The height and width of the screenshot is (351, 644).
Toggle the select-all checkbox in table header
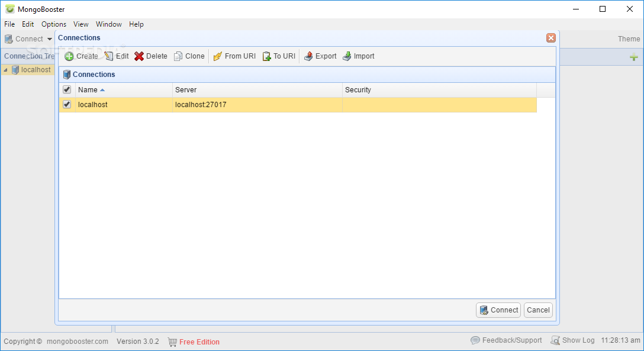67,89
